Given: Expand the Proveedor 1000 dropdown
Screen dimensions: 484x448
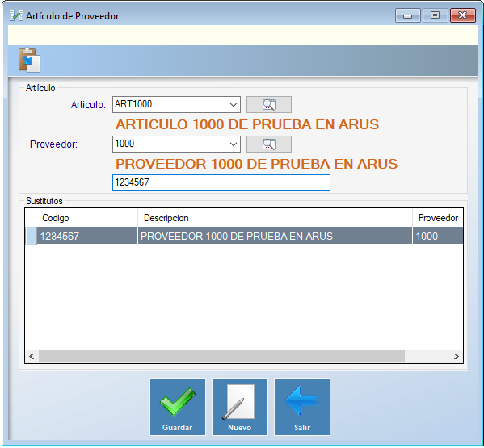Looking at the screenshot, I should tap(234, 144).
